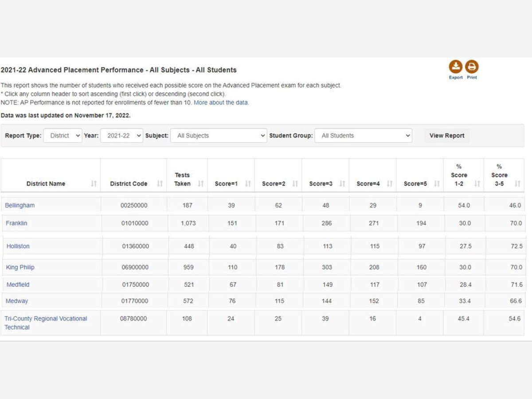Screen dimensions: 532x399
Task: Open the Year dropdown showing 2021-22
Action: [x=121, y=136]
